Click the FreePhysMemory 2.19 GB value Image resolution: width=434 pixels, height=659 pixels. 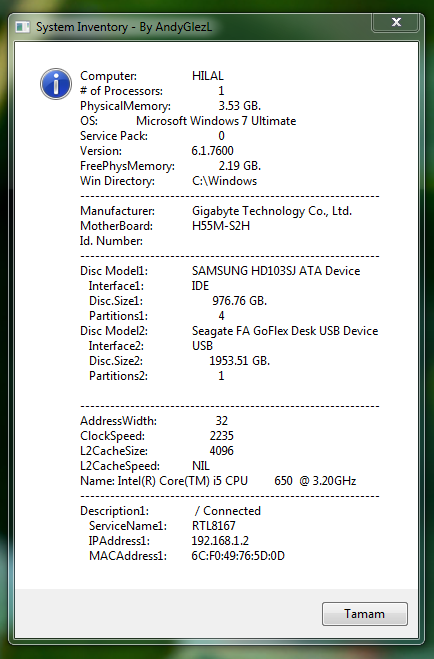239,166
